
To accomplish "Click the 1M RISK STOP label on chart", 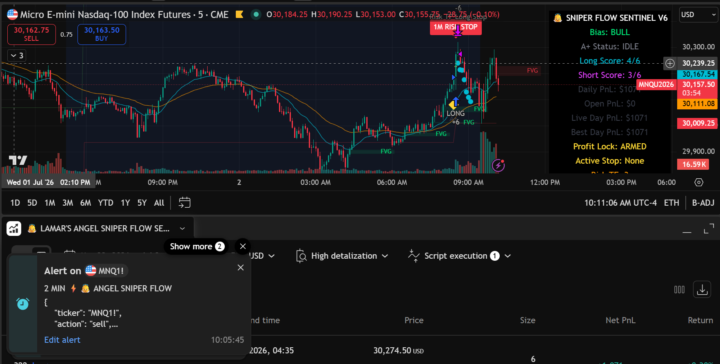I will click(x=456, y=27).
